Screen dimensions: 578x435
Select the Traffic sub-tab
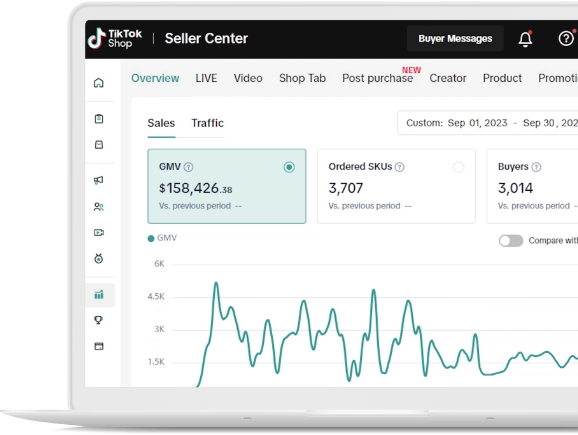coord(208,123)
